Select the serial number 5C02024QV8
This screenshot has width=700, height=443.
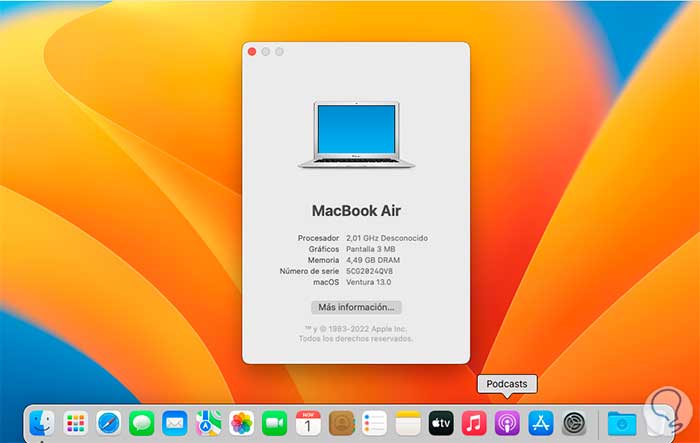pos(369,271)
